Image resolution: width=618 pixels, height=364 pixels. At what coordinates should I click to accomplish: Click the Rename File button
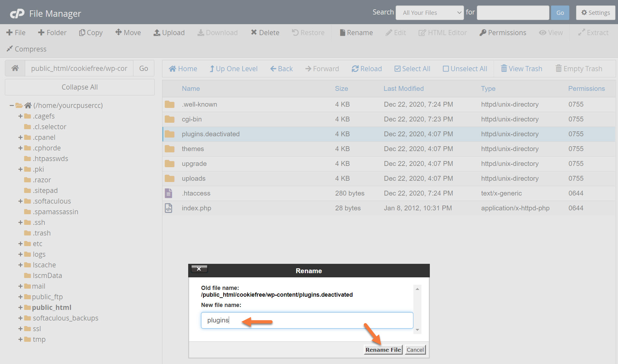click(383, 350)
